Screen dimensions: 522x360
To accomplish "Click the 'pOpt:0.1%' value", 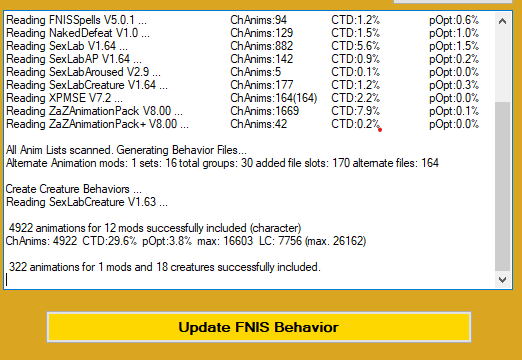I will (454, 111).
